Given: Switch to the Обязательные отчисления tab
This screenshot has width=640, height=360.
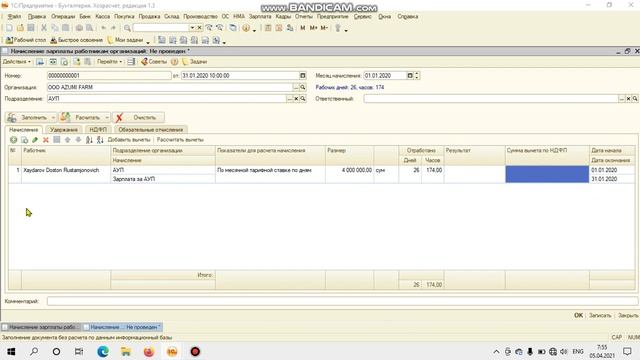Looking at the screenshot, I should pyautogui.click(x=151, y=129).
